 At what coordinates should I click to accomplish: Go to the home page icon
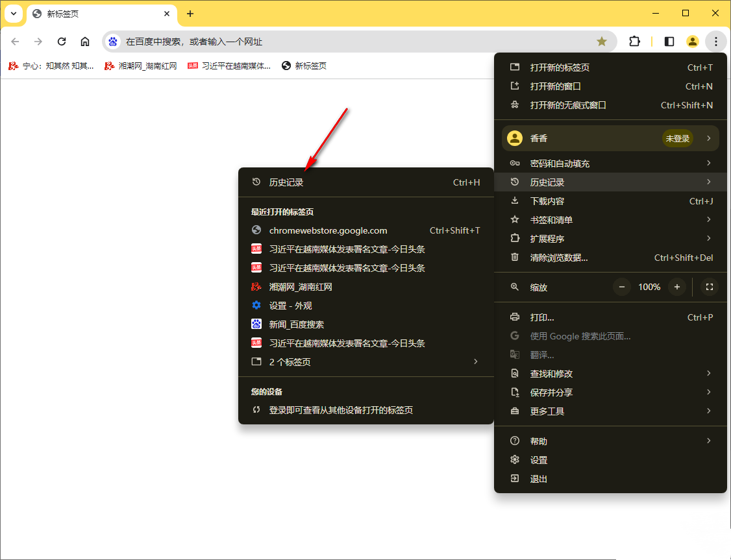pos(85,42)
